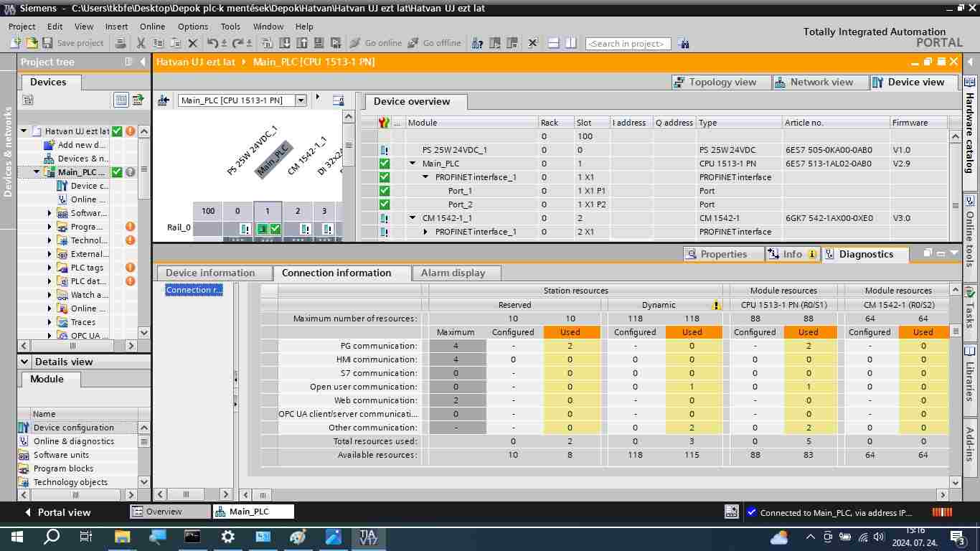Open File Explorer from the taskbar
Screen dimensions: 980x551
[x=122, y=536]
